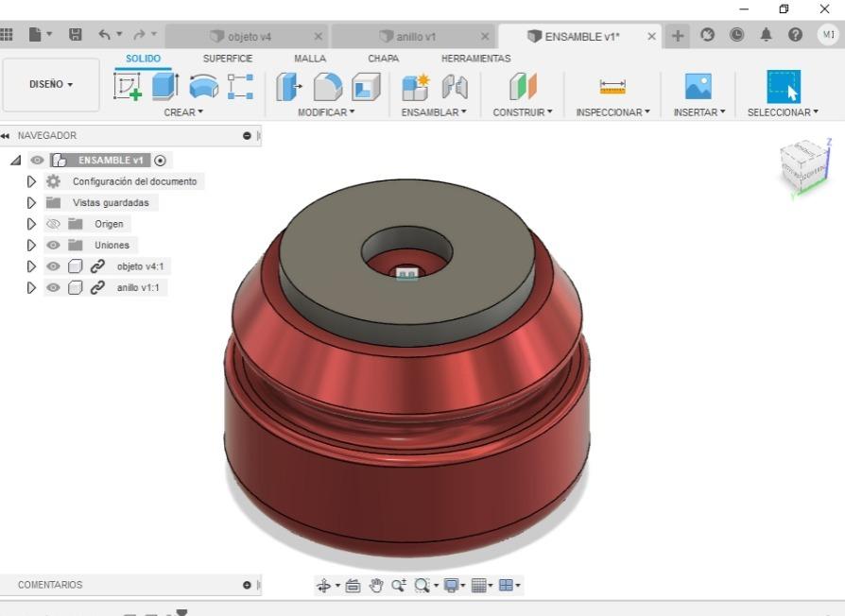845x616 pixels.
Task: Open the INSPECCIONAR dropdown menu
Action: [613, 112]
